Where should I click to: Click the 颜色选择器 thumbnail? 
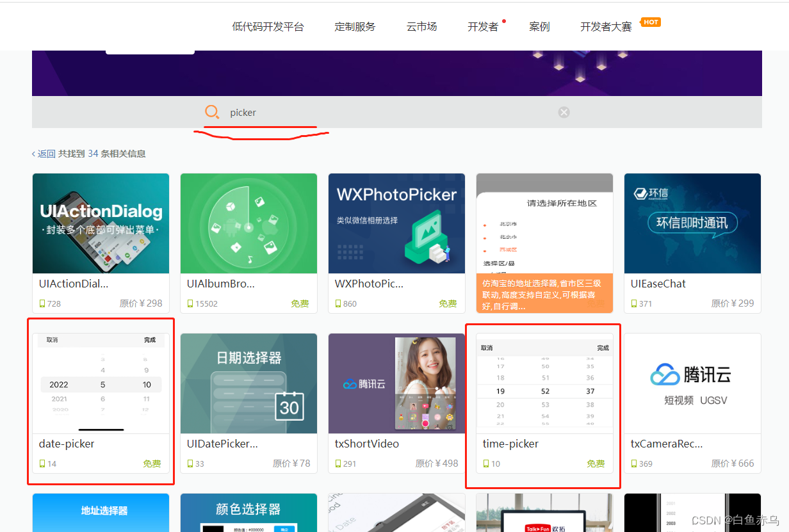[x=248, y=512]
